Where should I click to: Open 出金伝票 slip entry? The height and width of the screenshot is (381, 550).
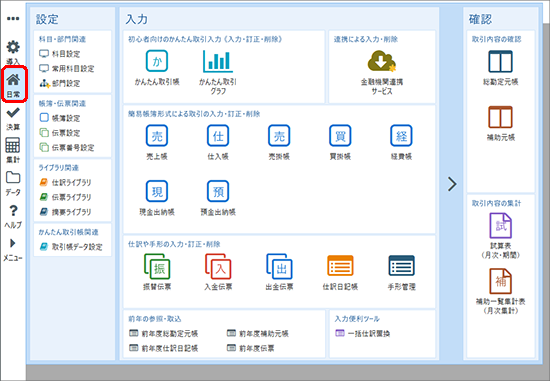[x=279, y=267]
